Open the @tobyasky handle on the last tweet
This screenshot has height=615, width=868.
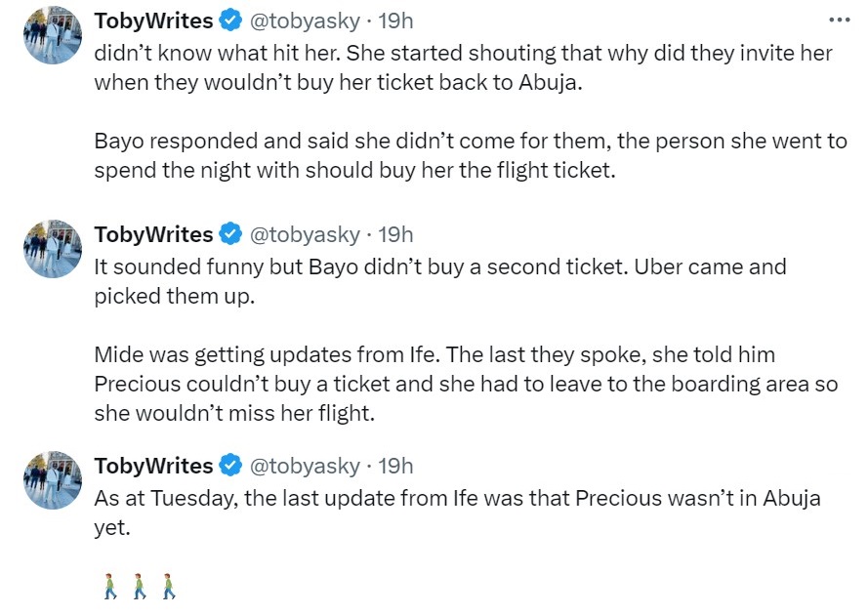pos(305,466)
